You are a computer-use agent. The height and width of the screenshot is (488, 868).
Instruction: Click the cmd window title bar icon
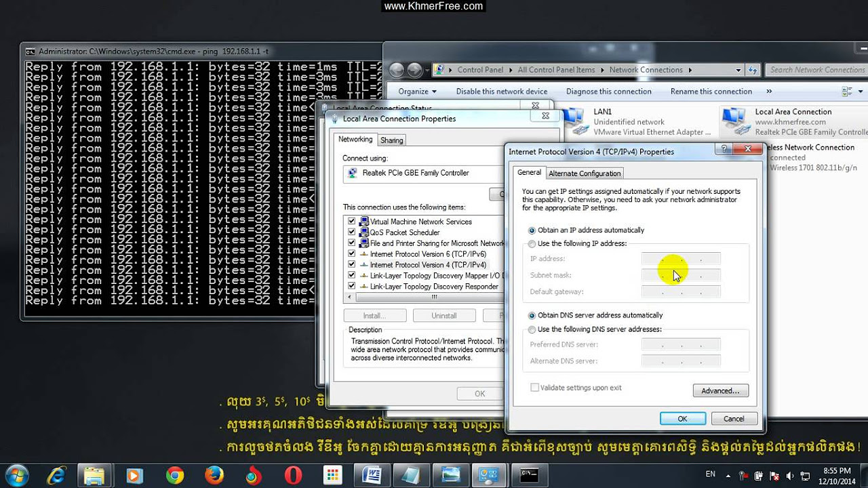pyautogui.click(x=31, y=52)
